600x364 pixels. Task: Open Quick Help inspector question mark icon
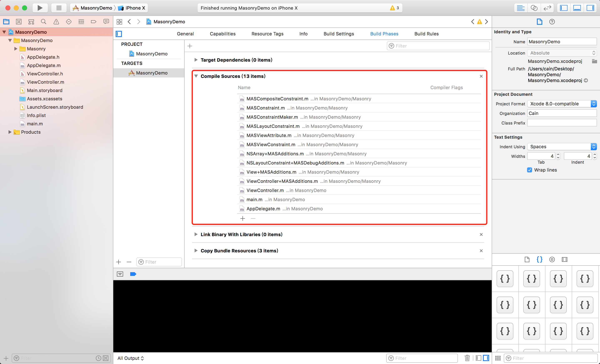(x=552, y=22)
